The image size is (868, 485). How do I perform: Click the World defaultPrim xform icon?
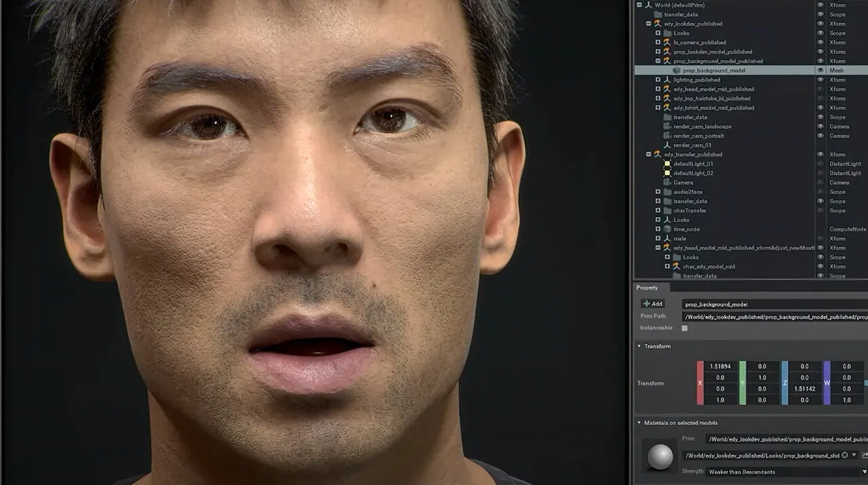648,5
